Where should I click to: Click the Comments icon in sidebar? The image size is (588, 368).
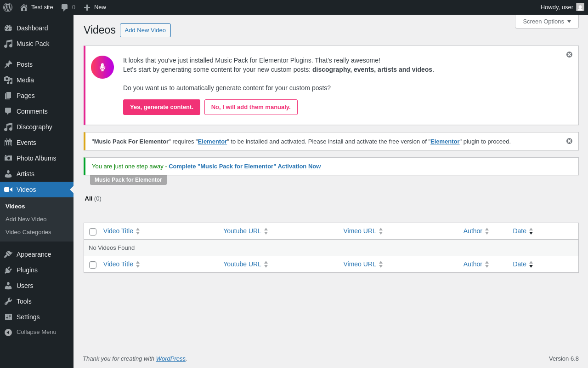point(8,111)
